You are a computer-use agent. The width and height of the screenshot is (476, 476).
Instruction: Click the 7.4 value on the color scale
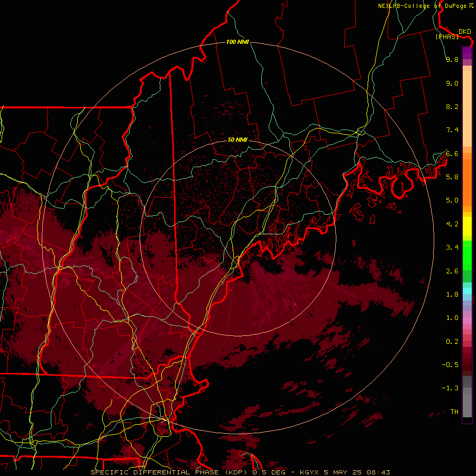click(452, 130)
